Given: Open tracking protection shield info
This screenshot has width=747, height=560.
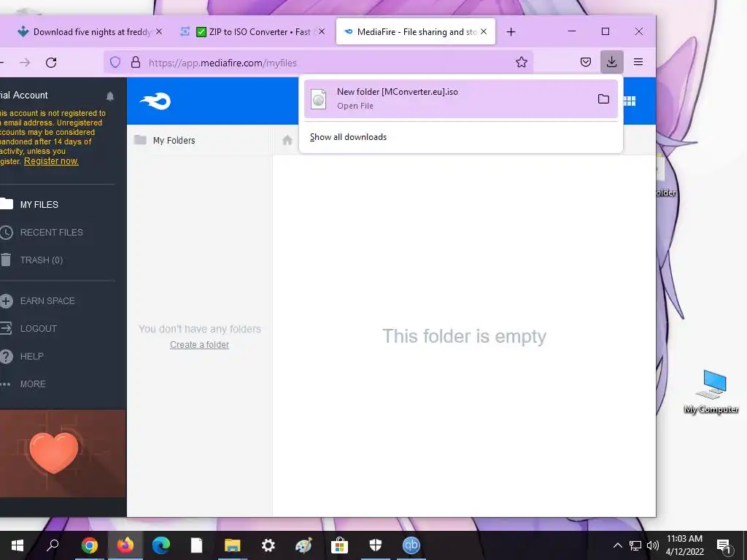Looking at the screenshot, I should (x=115, y=63).
